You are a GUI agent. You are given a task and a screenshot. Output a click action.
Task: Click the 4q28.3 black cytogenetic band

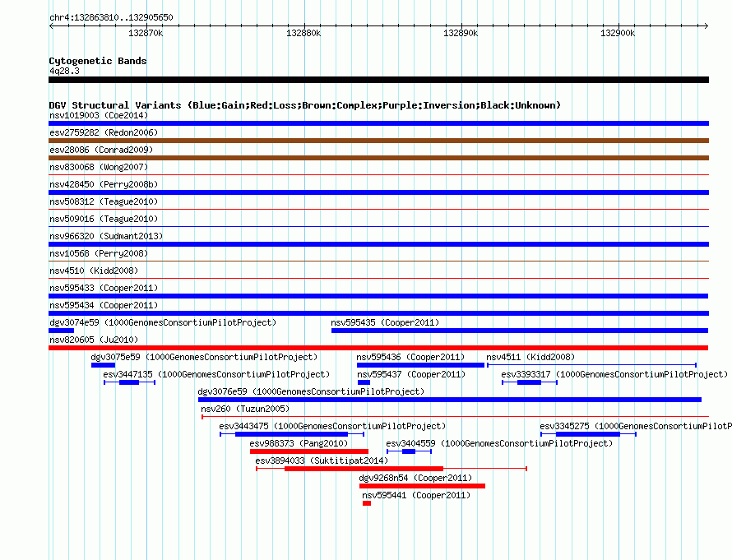(378, 80)
